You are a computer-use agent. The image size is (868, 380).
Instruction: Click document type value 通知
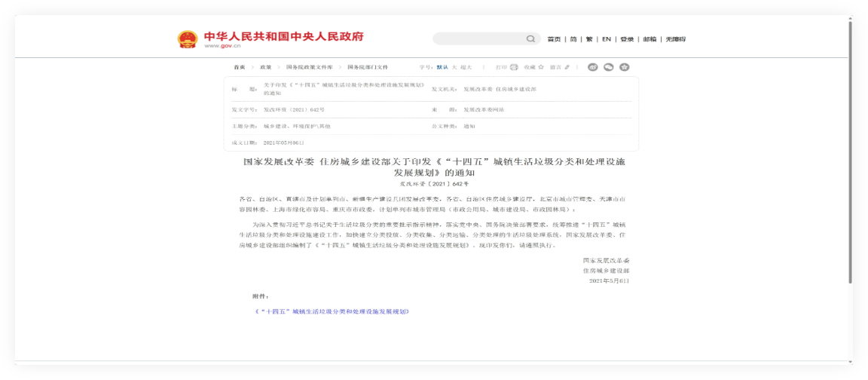(x=469, y=127)
